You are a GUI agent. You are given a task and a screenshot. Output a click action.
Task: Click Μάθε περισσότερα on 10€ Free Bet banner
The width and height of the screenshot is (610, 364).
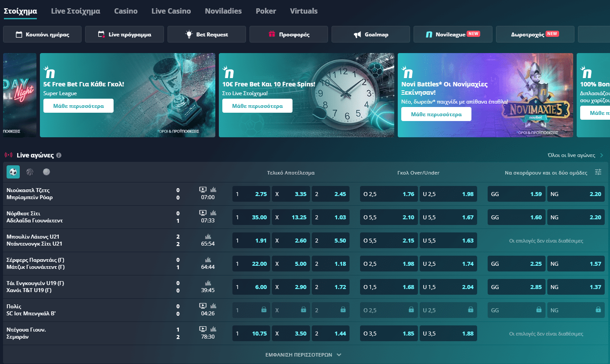(x=257, y=106)
